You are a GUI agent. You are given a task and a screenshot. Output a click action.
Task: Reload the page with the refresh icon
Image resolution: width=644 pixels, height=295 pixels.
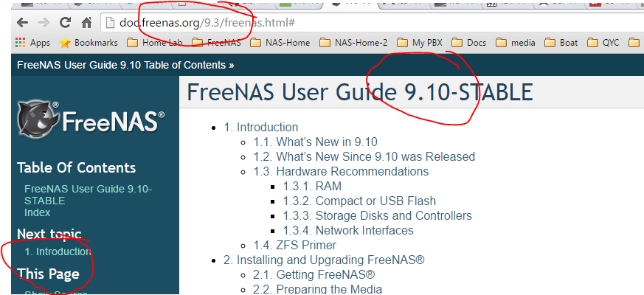click(65, 23)
